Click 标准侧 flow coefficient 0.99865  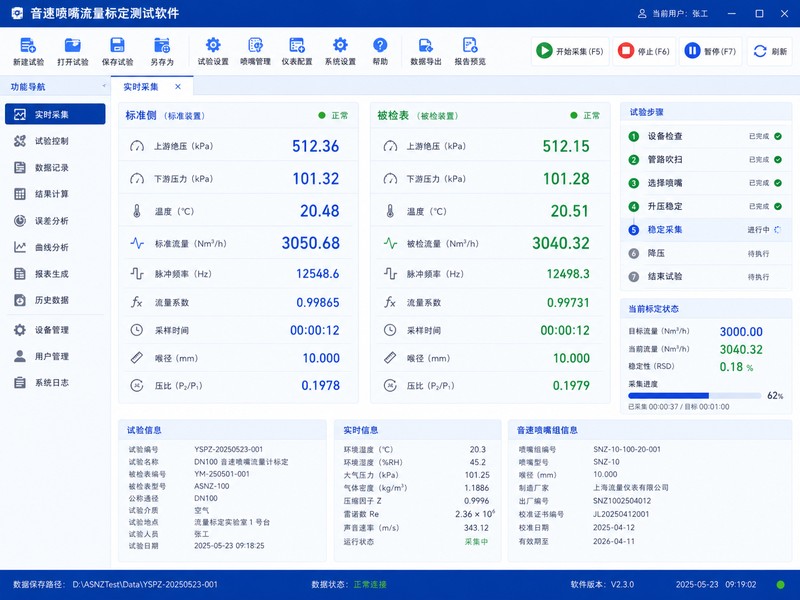[x=318, y=303]
